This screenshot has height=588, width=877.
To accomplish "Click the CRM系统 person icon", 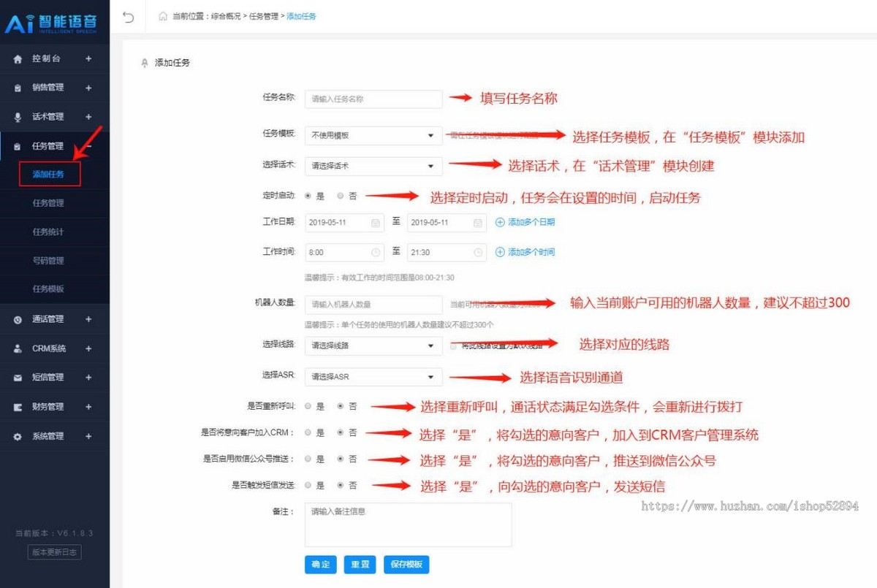I will [18, 348].
